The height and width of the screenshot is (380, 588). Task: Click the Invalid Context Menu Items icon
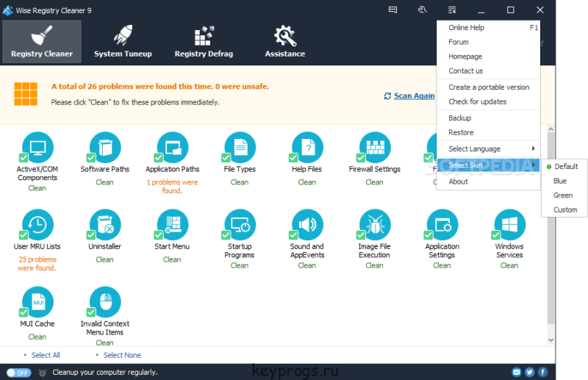(x=105, y=301)
